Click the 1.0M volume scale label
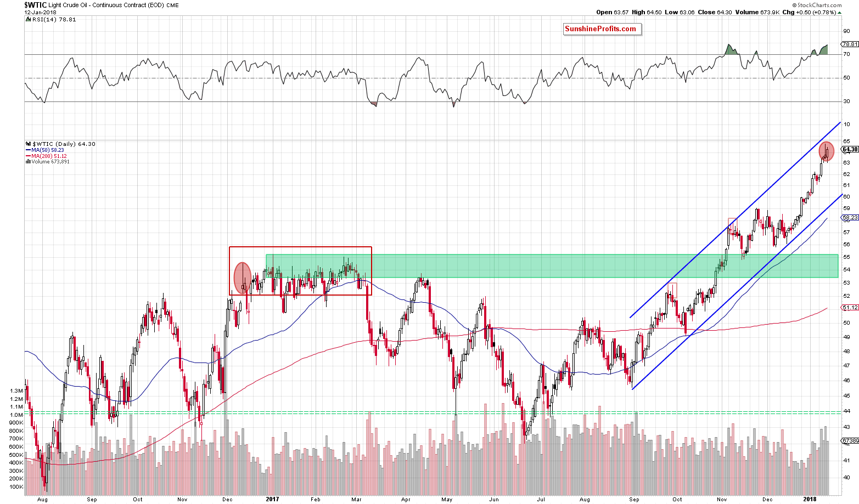The image size is (859, 504). pos(16,415)
